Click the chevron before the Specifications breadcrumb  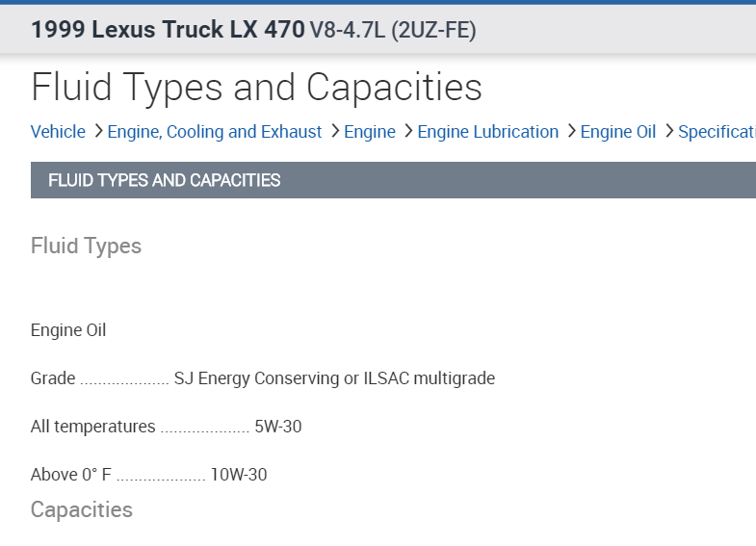pyautogui.click(x=668, y=131)
